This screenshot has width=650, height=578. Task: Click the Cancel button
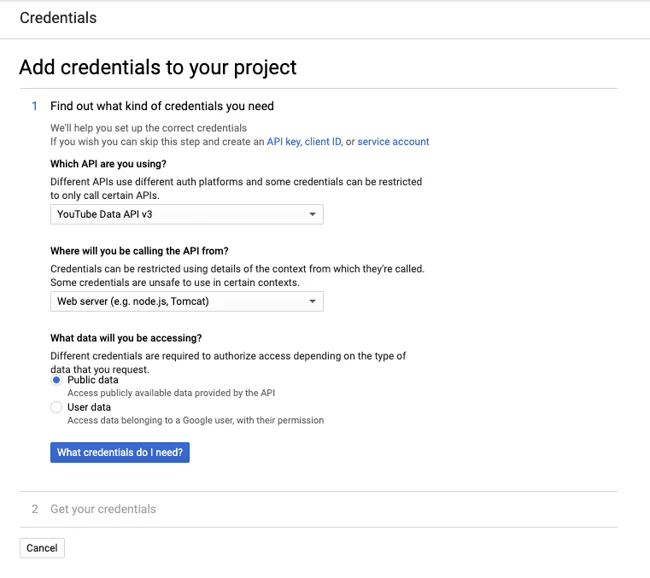42,548
